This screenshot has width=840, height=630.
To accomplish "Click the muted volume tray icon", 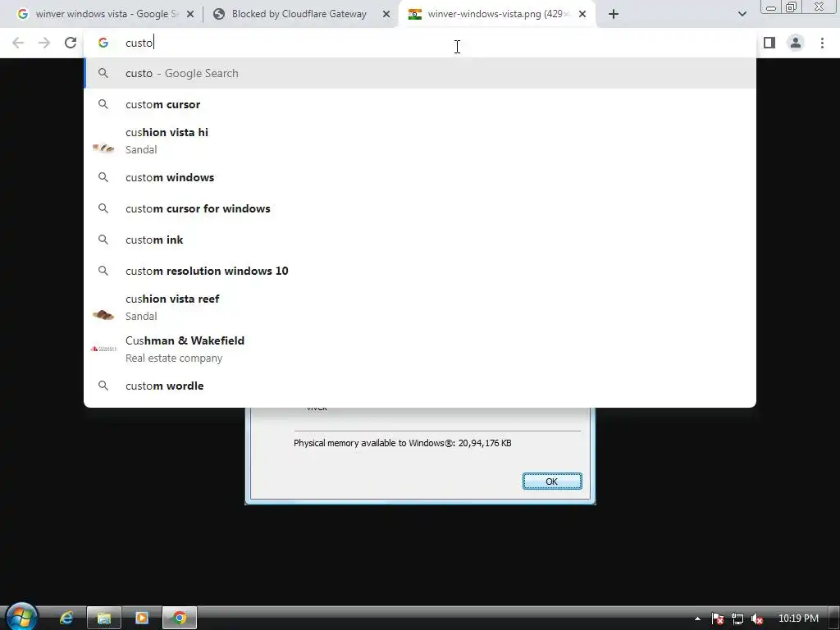I will click(x=757, y=619).
